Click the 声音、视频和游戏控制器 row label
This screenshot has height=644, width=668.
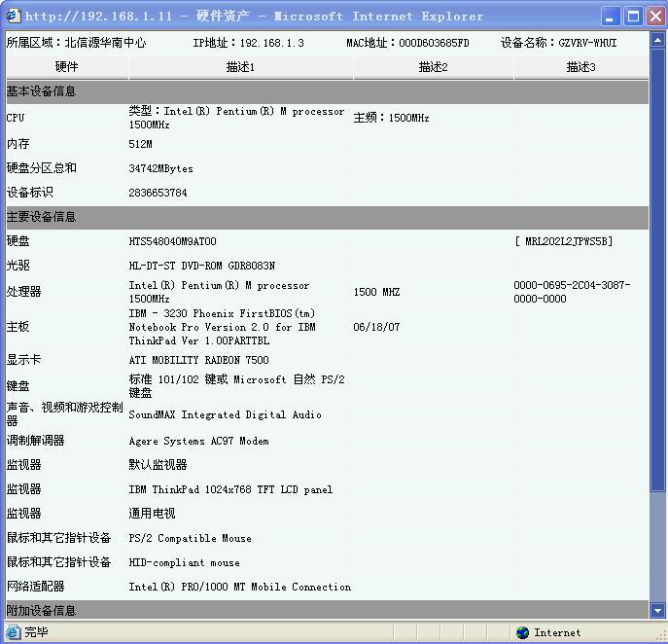tap(65, 414)
